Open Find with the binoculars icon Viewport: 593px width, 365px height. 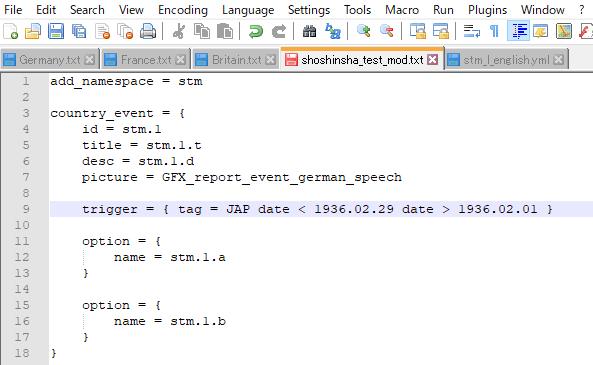pos(309,31)
